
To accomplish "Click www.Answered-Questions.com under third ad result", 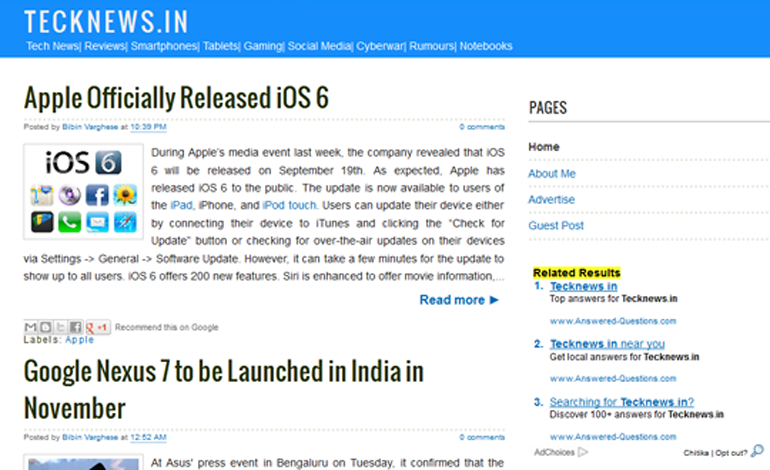I will point(613,437).
